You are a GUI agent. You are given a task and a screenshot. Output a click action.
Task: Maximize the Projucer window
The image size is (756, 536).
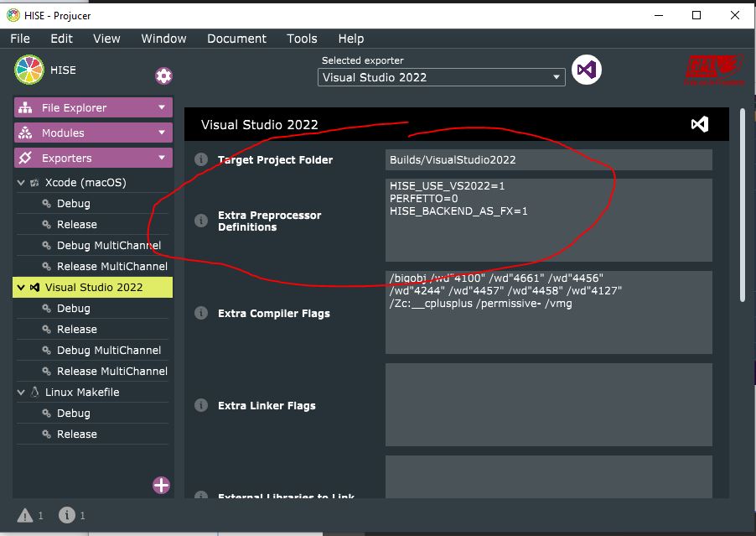click(x=696, y=15)
